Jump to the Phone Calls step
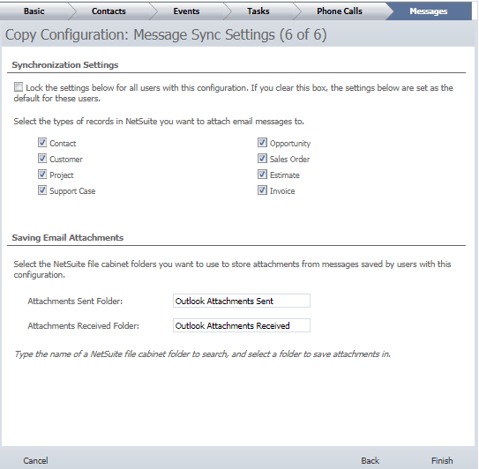 click(339, 11)
